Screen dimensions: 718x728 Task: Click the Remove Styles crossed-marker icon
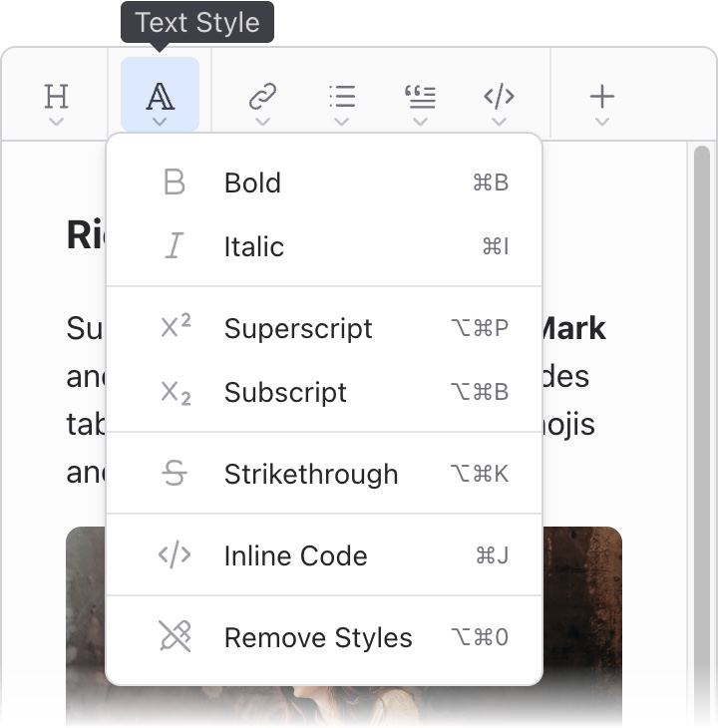coord(175,636)
